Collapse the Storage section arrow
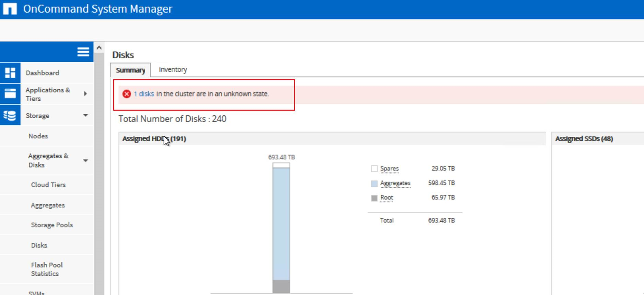 [x=85, y=115]
